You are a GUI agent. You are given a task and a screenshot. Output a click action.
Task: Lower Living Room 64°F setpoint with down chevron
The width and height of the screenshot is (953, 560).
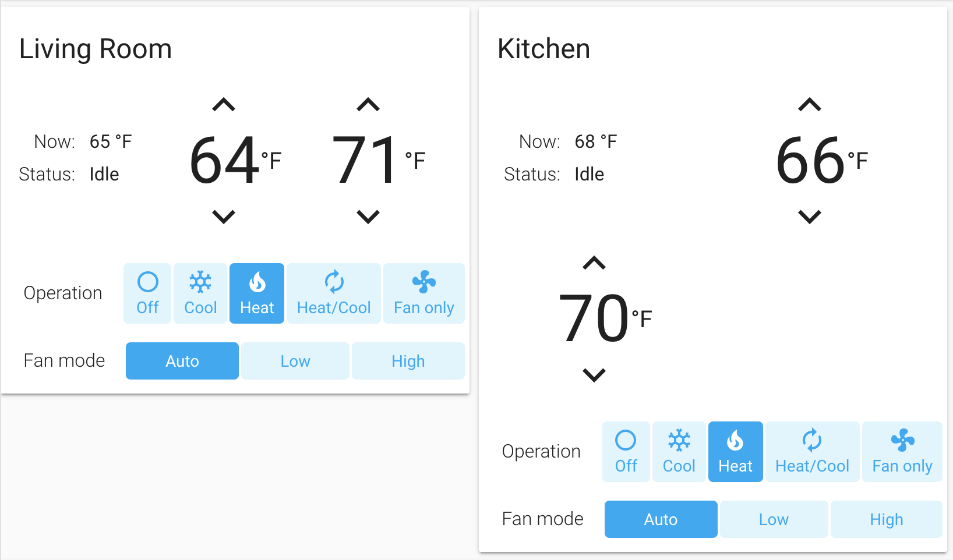224,217
